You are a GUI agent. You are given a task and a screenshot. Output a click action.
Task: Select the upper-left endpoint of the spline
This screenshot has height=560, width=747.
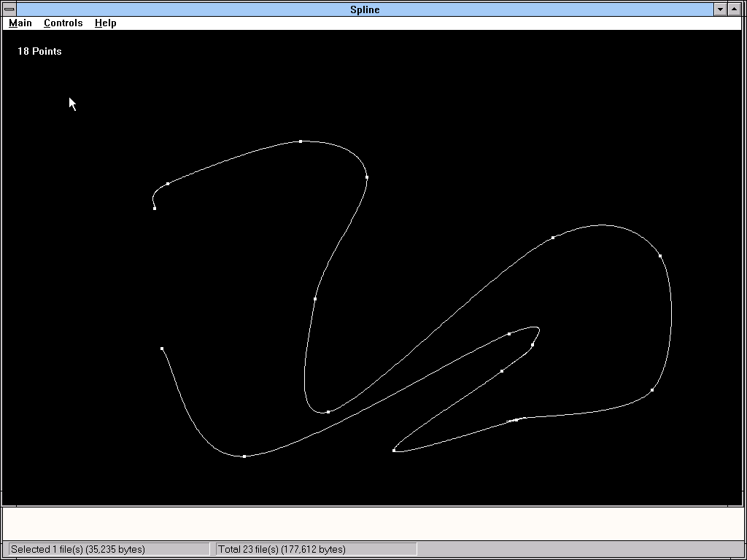tap(155, 209)
